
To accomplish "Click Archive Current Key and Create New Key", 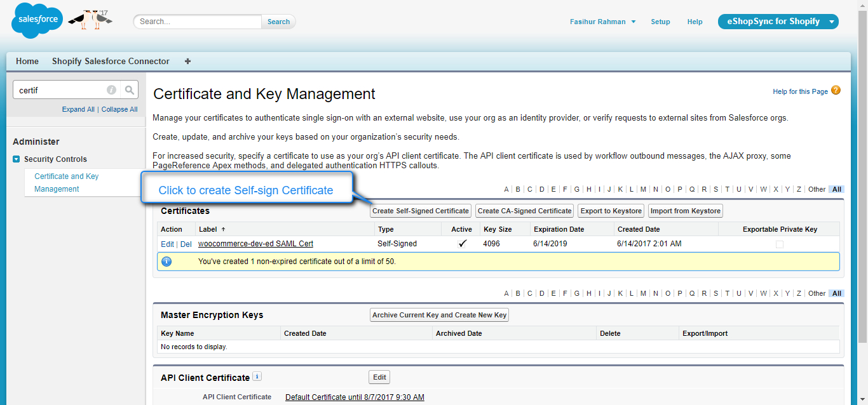I will (439, 315).
